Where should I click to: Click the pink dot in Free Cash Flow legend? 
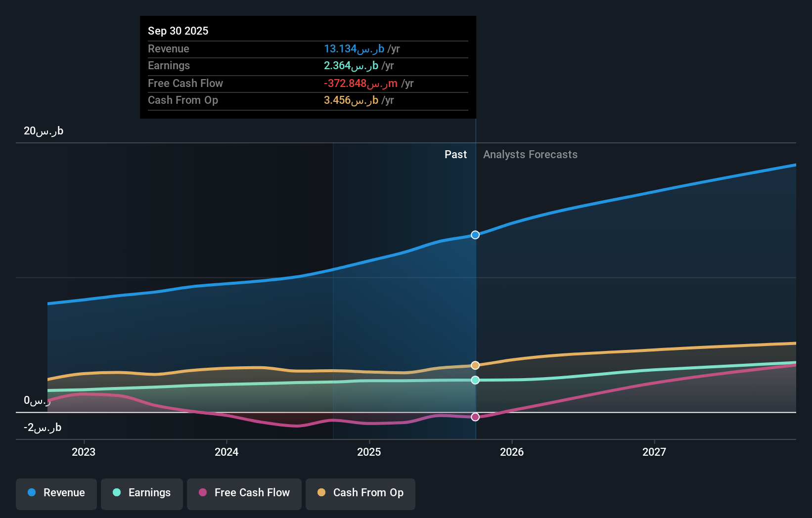[202, 493]
